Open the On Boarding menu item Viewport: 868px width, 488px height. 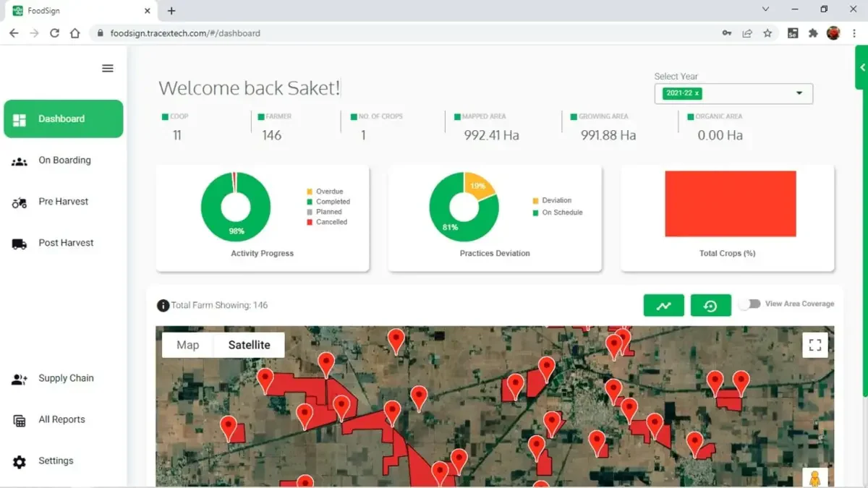pos(64,160)
